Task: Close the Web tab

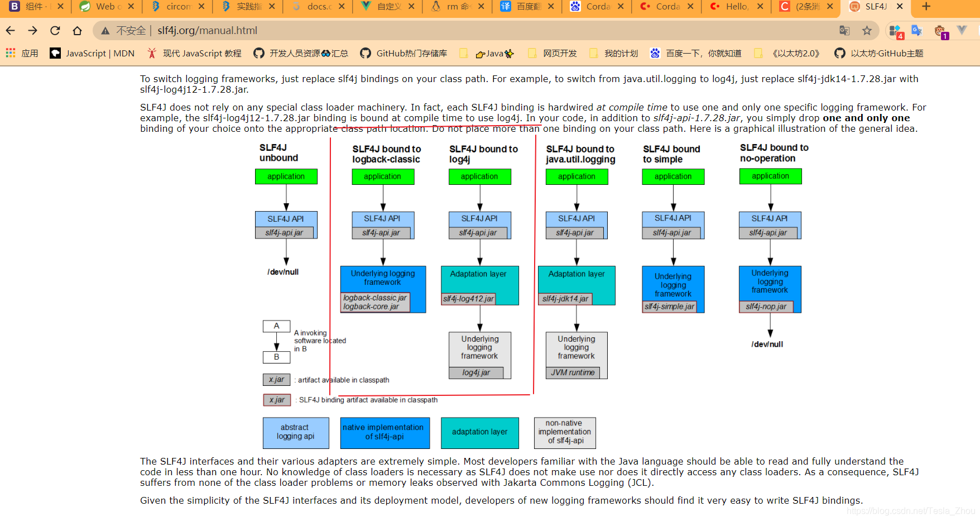Action: point(131,7)
